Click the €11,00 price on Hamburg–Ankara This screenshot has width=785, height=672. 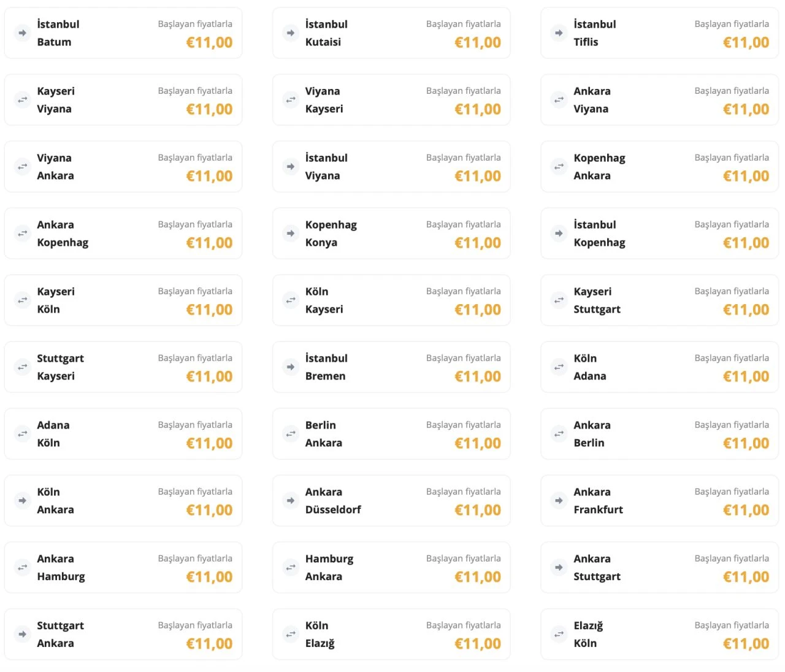click(477, 578)
